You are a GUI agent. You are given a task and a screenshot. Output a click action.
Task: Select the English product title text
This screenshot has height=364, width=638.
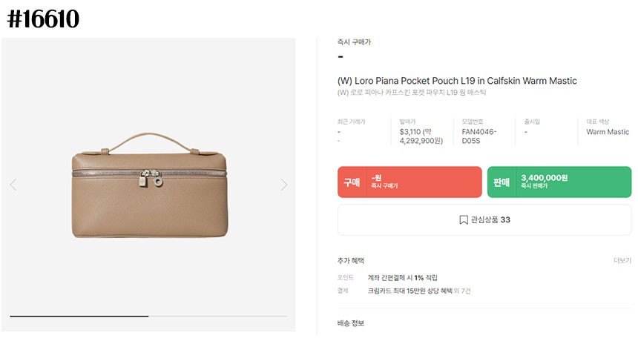(457, 81)
